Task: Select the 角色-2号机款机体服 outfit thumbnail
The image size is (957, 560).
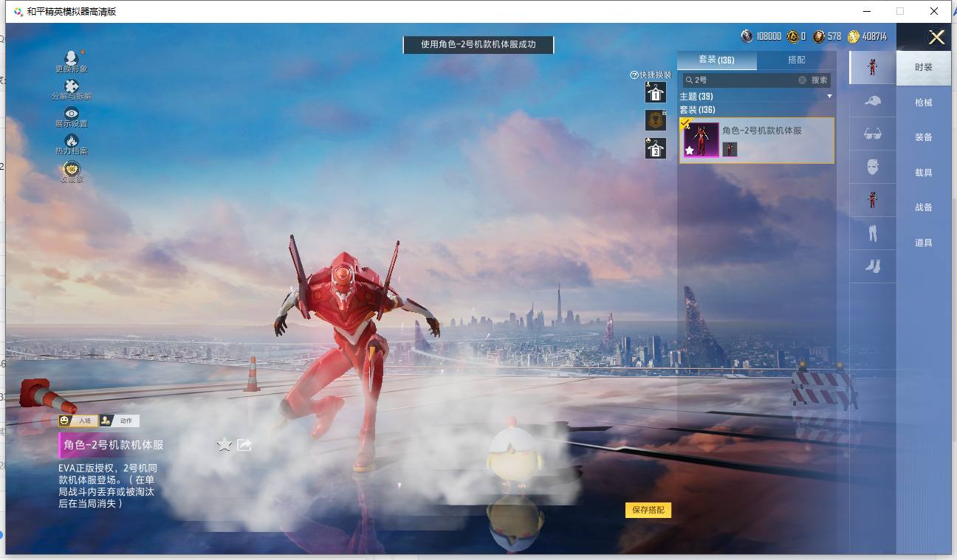Action: (x=702, y=140)
